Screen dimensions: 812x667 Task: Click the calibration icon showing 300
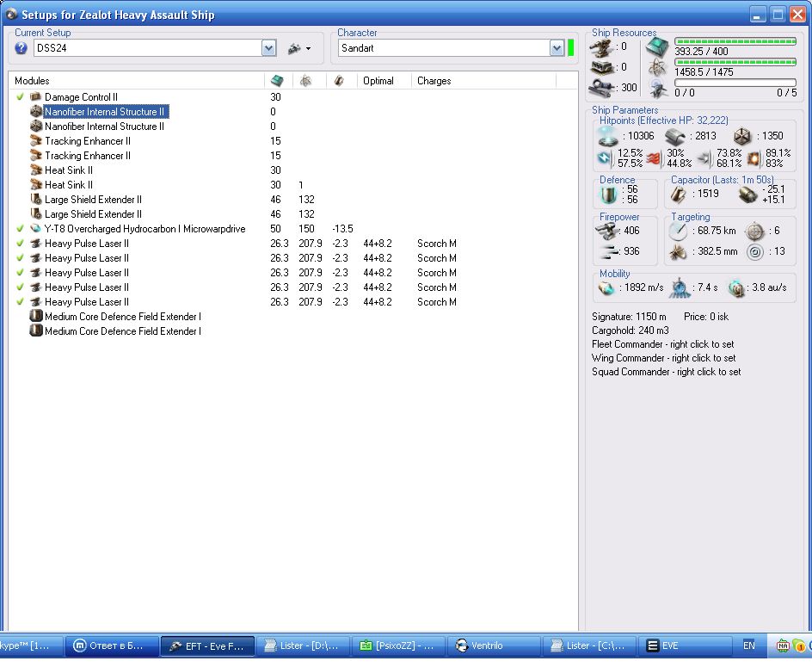point(602,87)
